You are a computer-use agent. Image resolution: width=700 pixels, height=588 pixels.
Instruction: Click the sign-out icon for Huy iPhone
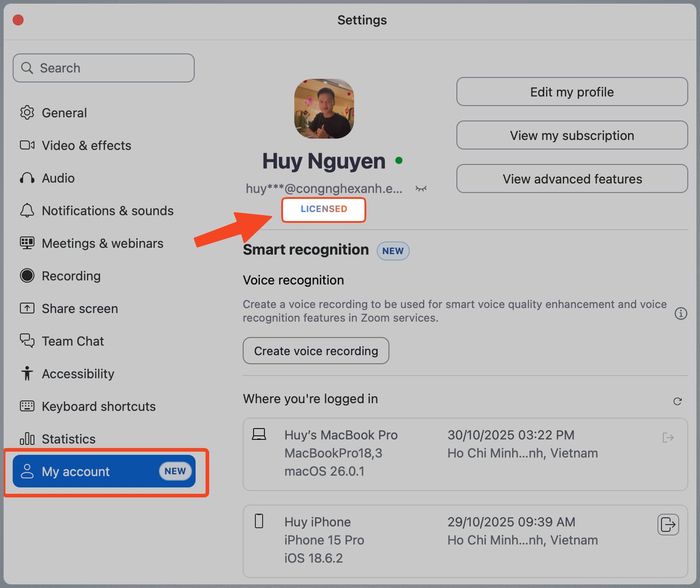click(668, 525)
